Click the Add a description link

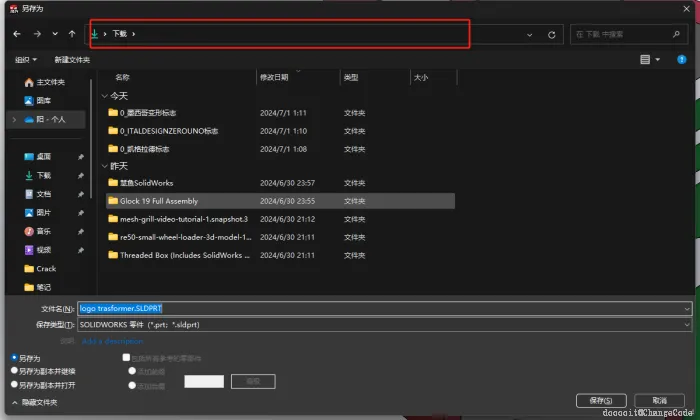coord(112,341)
